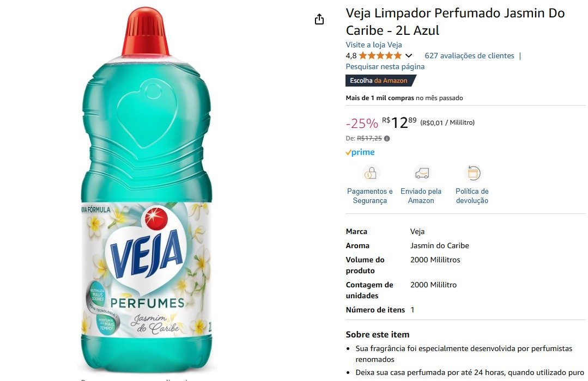Click the info icon next to R$17,25

click(387, 138)
